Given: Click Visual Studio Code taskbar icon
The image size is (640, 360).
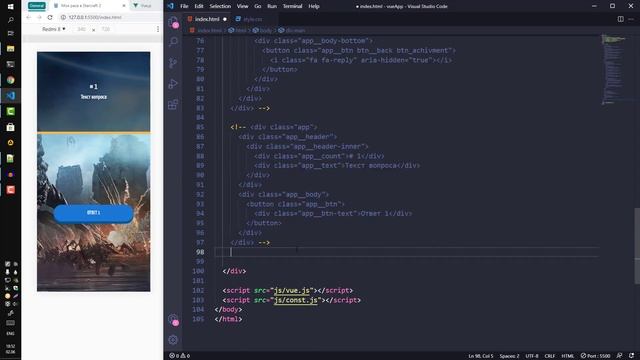Looking at the screenshot, I should (x=11, y=96).
